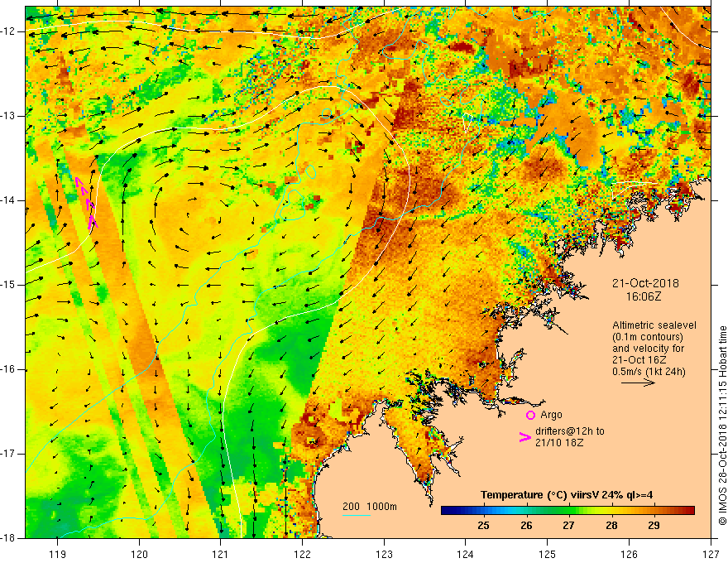The image size is (728, 563).
Task: Click the magenta Argo circle symbol in the legend
Action: pos(530,415)
